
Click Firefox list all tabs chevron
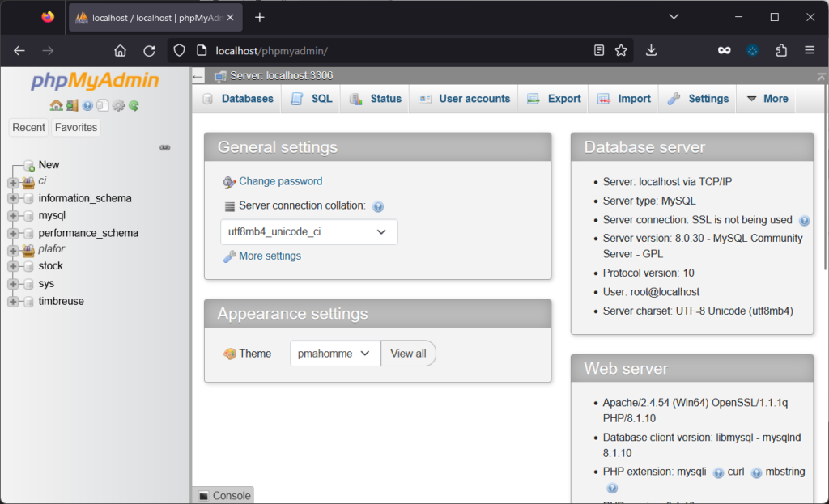click(674, 17)
